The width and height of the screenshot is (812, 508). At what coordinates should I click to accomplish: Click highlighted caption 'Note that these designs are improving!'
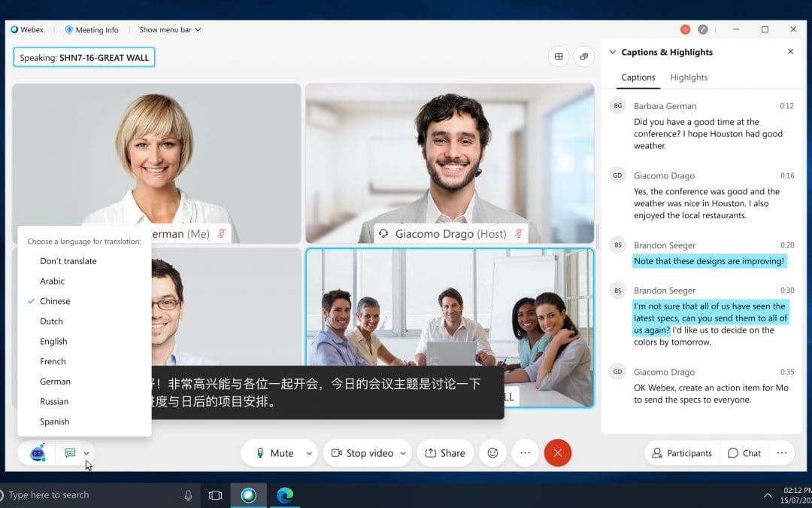click(x=709, y=260)
